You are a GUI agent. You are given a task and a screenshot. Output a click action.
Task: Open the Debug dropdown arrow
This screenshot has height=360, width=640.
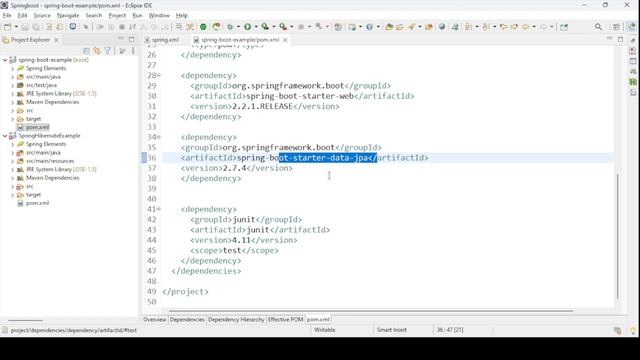238,27
